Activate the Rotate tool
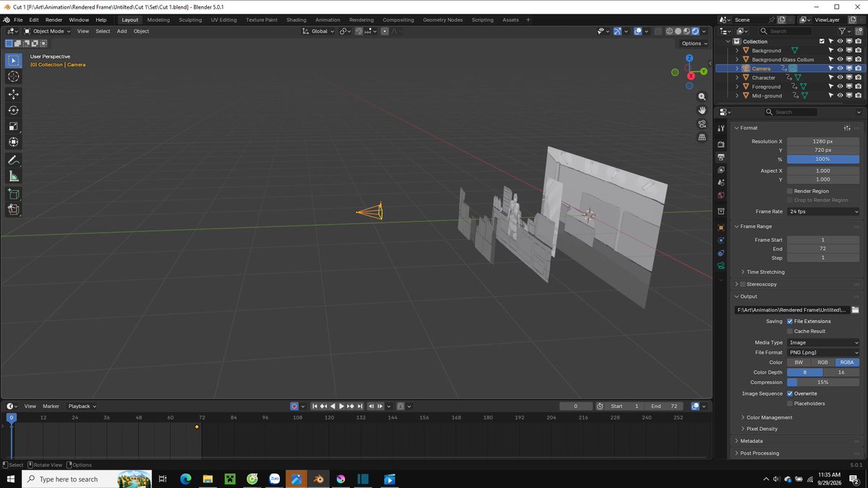This screenshot has width=868, height=488. click(14, 111)
